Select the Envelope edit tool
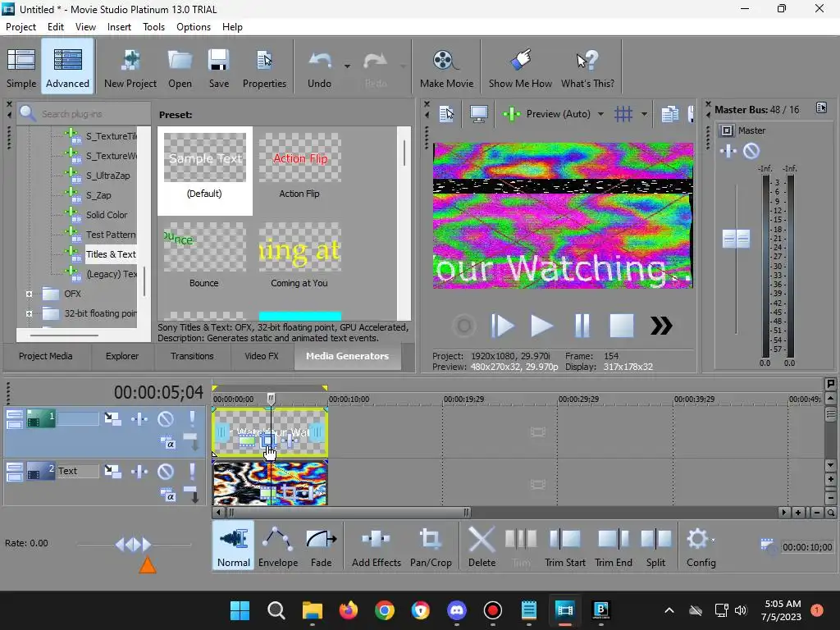Screen dimensions: 840x630 click(277, 546)
